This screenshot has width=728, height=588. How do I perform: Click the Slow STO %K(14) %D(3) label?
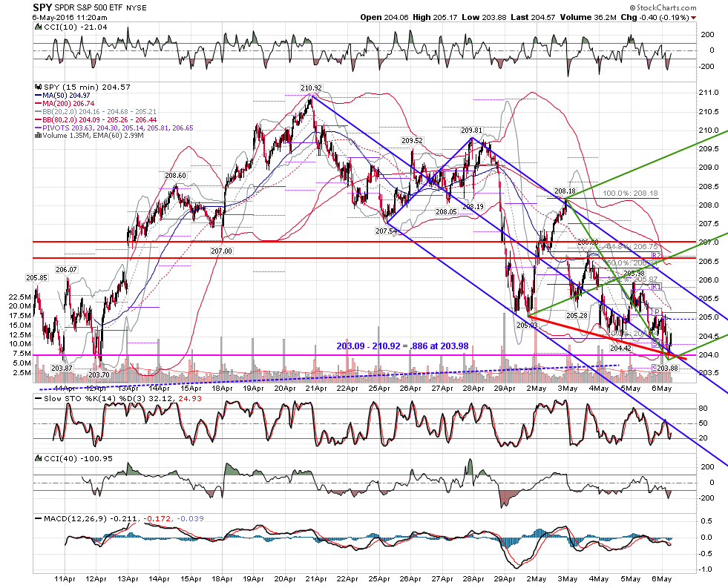point(122,398)
